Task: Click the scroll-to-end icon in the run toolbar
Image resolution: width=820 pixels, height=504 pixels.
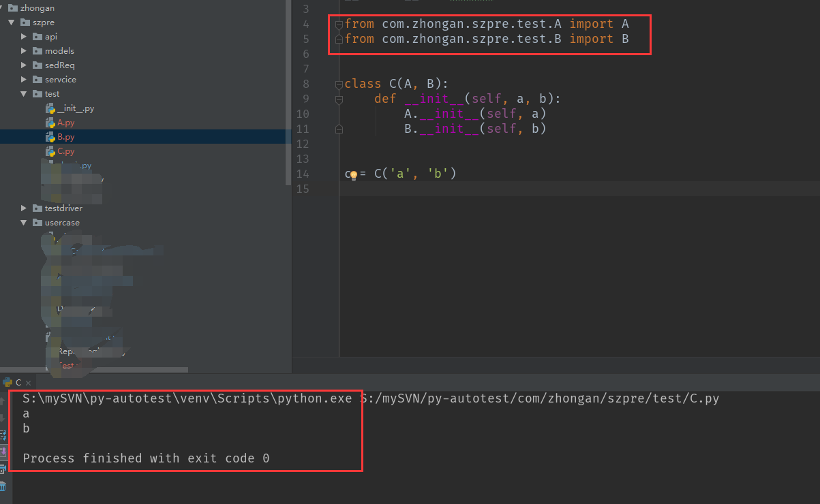Action: point(3,451)
